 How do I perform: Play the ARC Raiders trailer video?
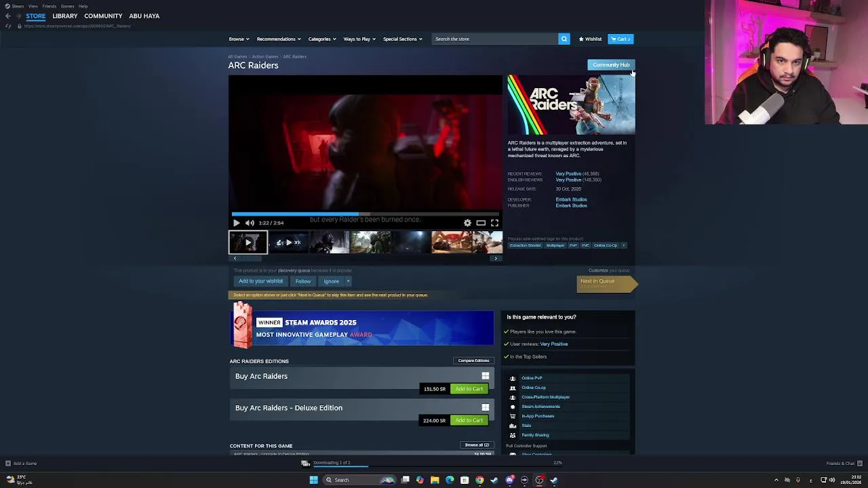tap(236, 223)
